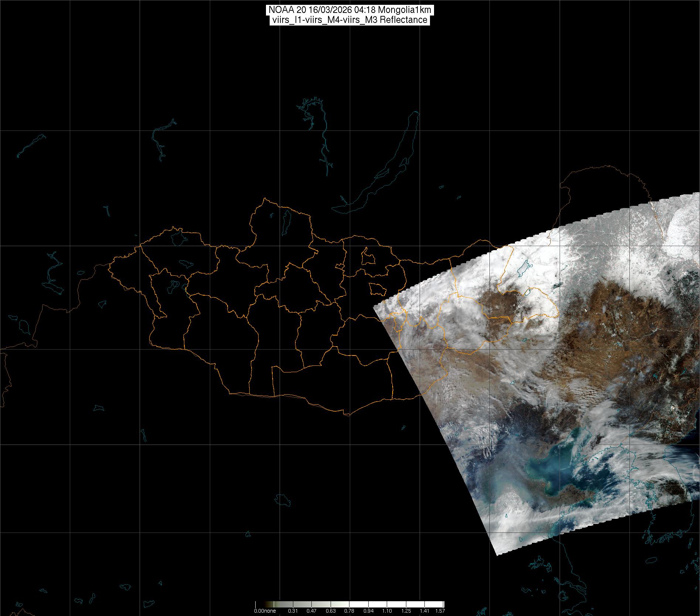
Task: Click the brown snow-free plain in the satellite swath
Action: pos(591,333)
